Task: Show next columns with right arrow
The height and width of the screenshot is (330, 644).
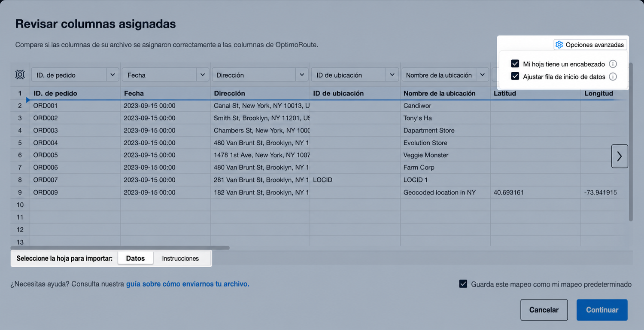Action: [x=620, y=156]
